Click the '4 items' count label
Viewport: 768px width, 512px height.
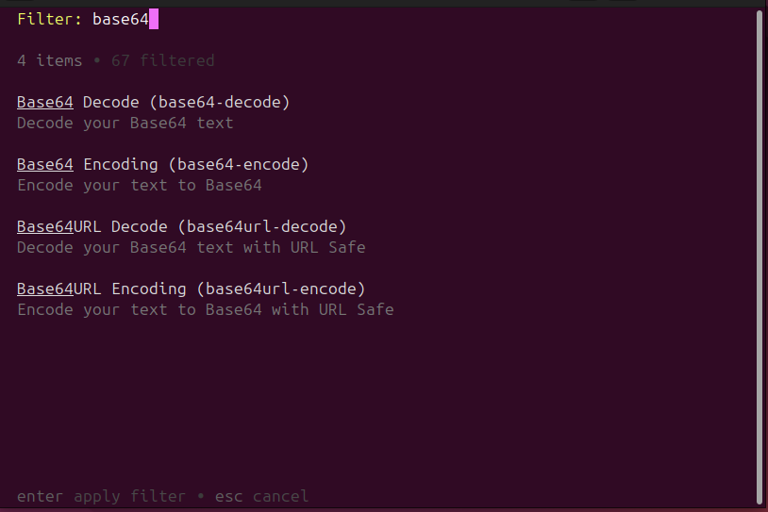click(x=49, y=60)
